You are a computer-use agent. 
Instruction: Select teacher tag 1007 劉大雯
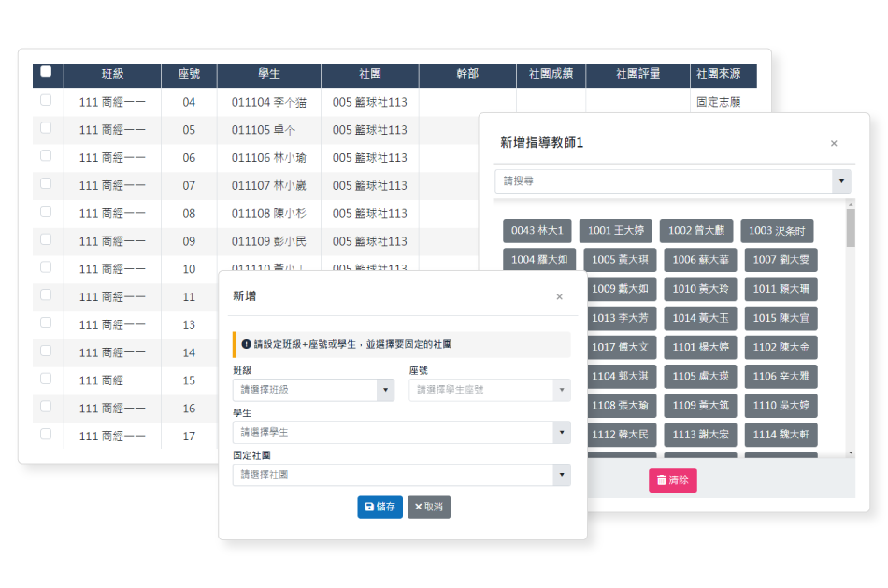[781, 260]
